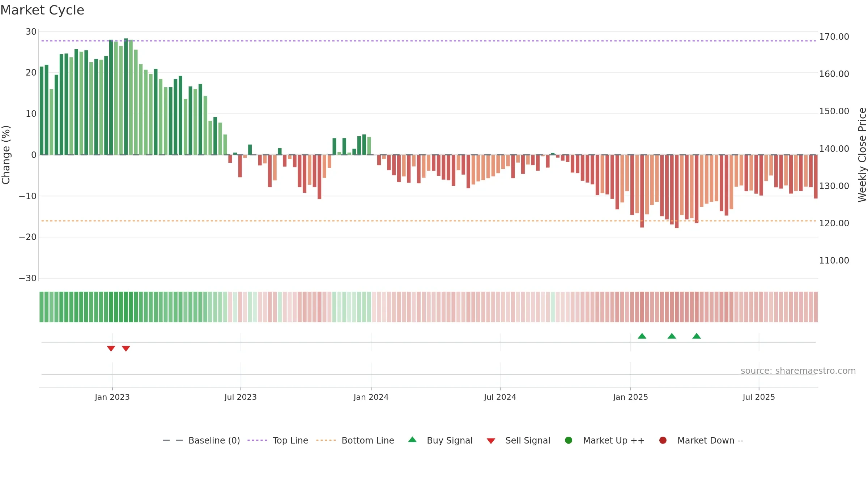Click the green Market Up circle icon
Viewport: 868px width, 488px height.
569,440
